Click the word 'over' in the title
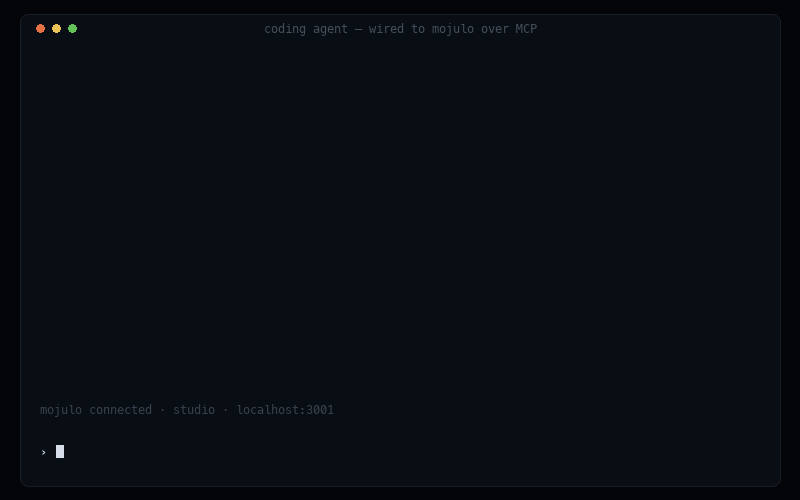The width and height of the screenshot is (800, 500). coord(495,29)
